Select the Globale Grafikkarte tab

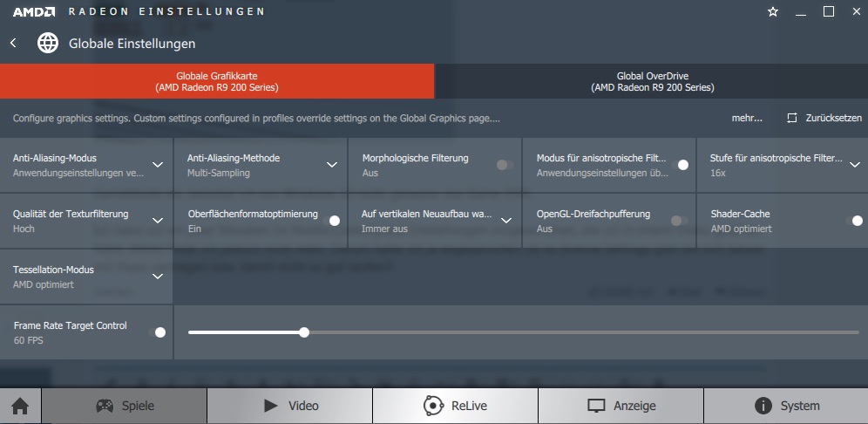(217, 81)
